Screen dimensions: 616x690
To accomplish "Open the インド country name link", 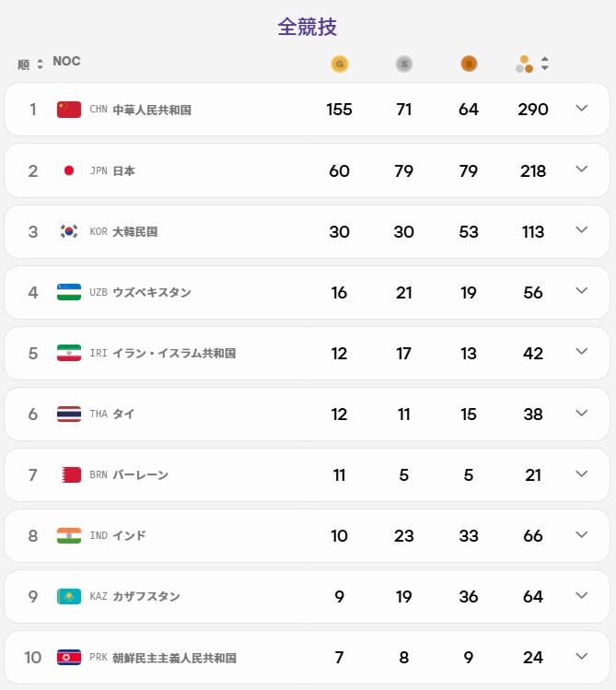I will [x=129, y=535].
